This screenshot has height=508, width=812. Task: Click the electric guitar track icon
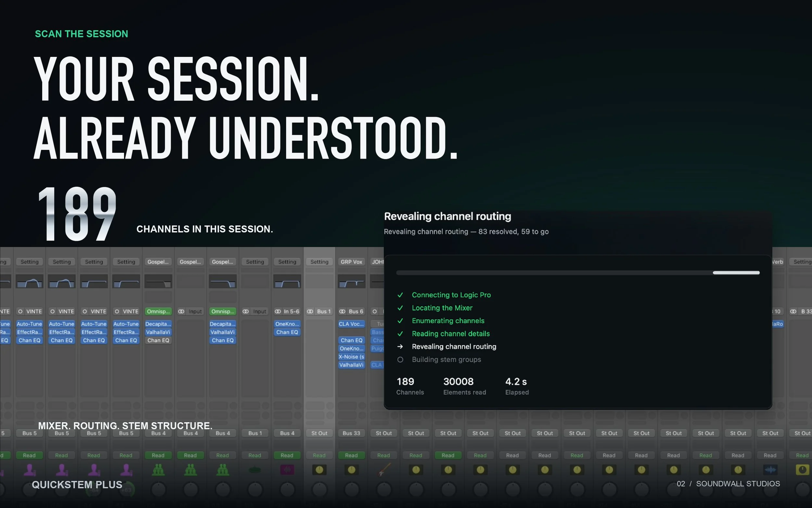coord(384,470)
